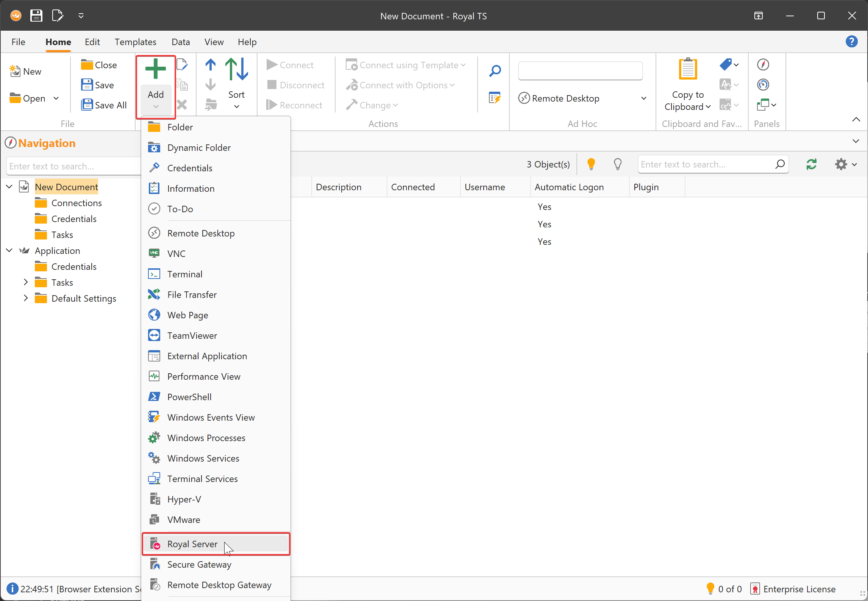Click the blue help question mark
The height and width of the screenshot is (601, 868).
pos(852,41)
